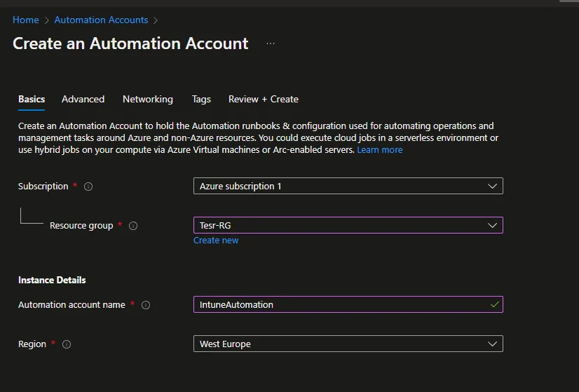Screen dimensions: 579x392
Task: Click the Subscription field label
Action: 43,187
